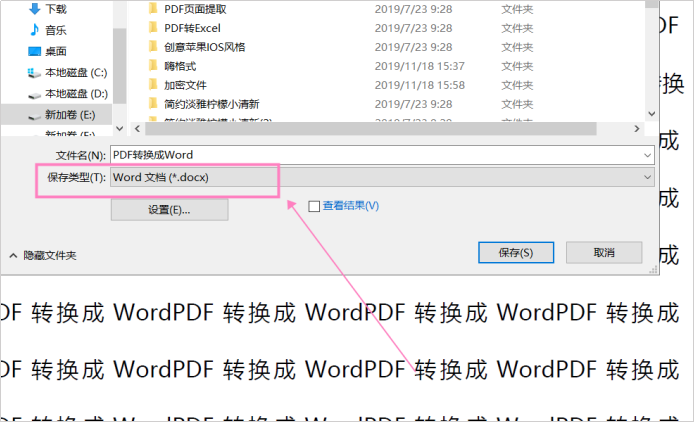Viewport: 695px width, 423px height.
Task: Click file list horizontal scrollbar thumb
Action: click(371, 129)
